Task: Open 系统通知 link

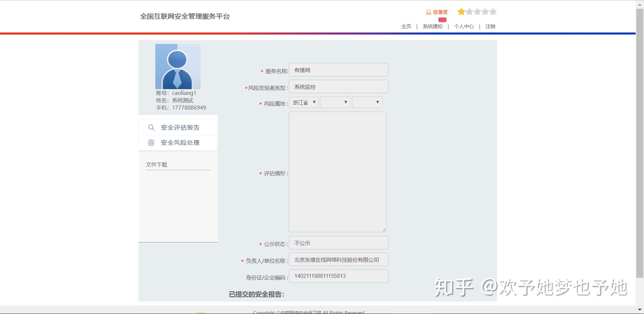Action: click(432, 26)
